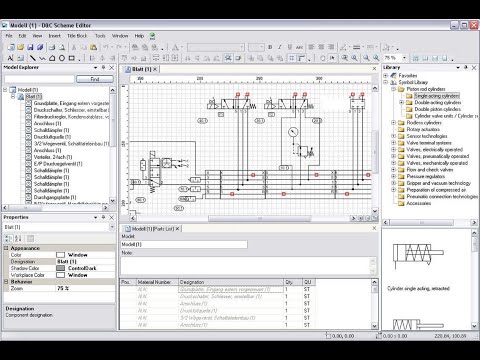
Task: Click the Font color A icon
Action: coord(175,47)
